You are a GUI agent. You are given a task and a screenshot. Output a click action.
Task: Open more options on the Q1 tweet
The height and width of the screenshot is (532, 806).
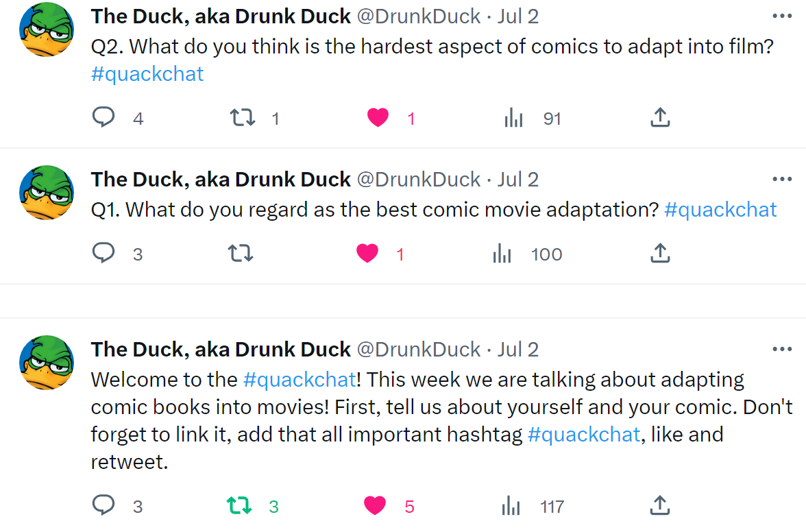point(782,179)
